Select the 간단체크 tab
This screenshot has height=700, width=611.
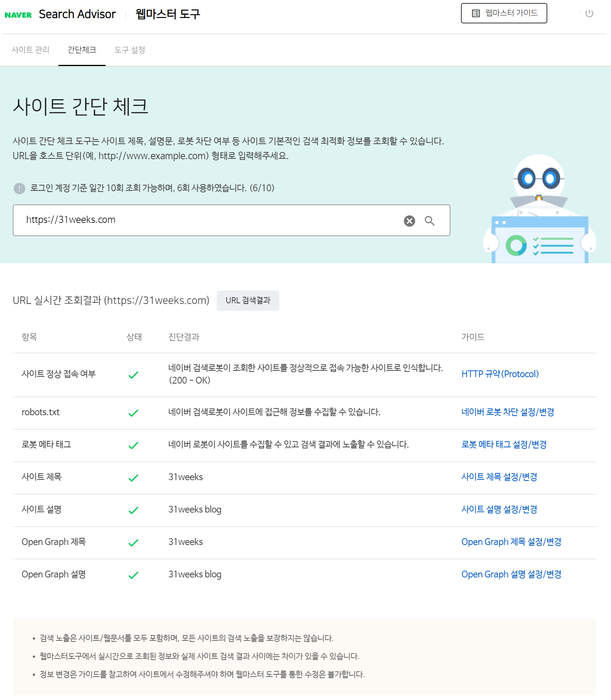pos(82,50)
